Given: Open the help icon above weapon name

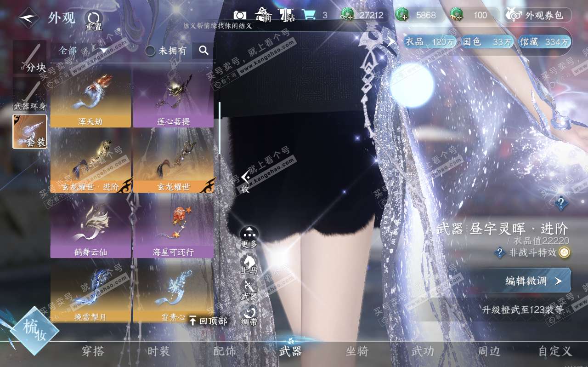Looking at the screenshot, I should pyautogui.click(x=561, y=203).
